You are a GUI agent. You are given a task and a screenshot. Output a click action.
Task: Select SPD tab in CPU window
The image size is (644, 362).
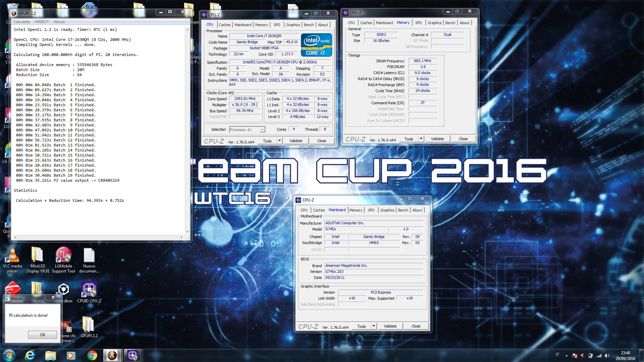pos(277,25)
